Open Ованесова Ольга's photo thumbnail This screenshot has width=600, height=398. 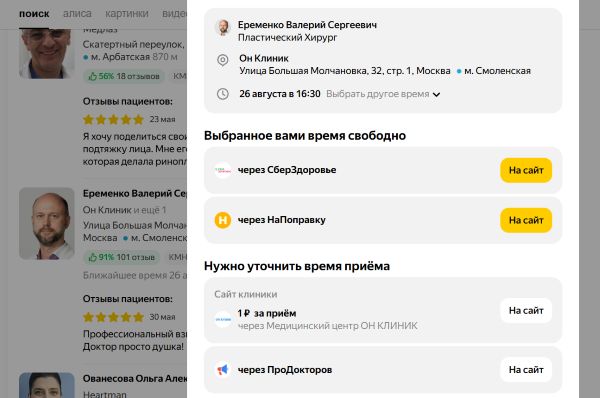(x=47, y=385)
